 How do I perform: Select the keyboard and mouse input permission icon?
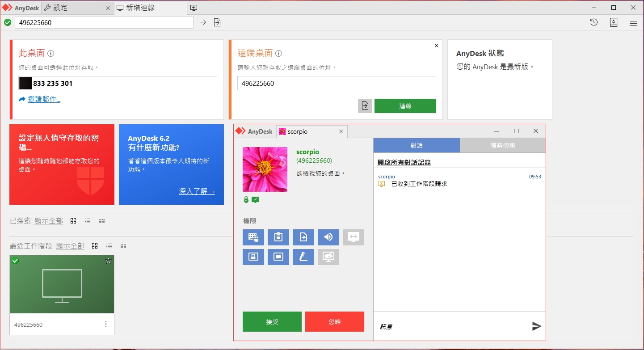pyautogui.click(x=253, y=237)
